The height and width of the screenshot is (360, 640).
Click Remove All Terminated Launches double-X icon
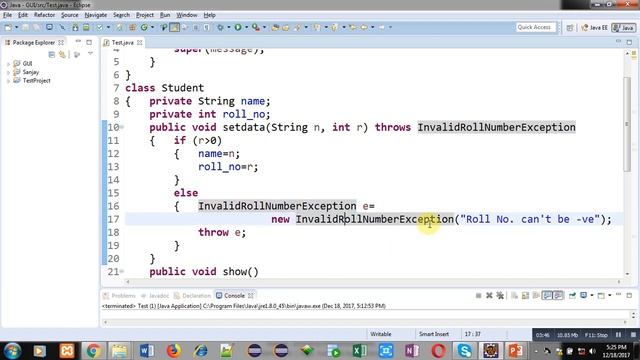coord(500,295)
